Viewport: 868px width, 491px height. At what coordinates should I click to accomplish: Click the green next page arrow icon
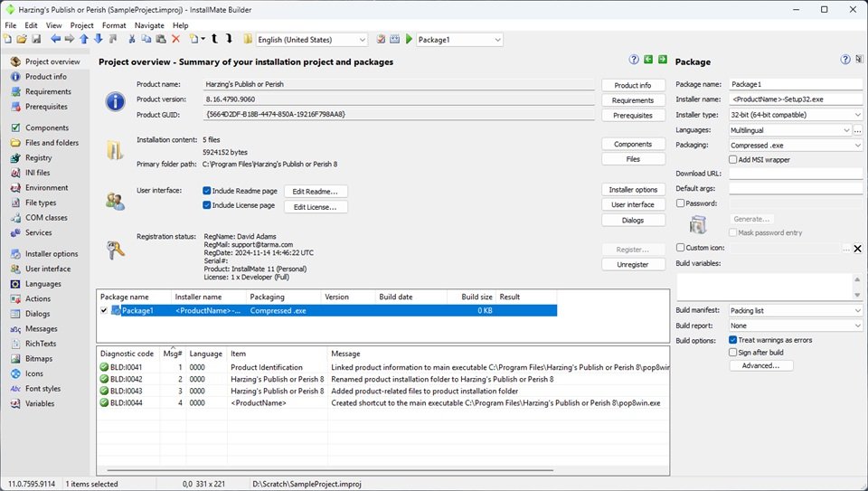(x=663, y=60)
